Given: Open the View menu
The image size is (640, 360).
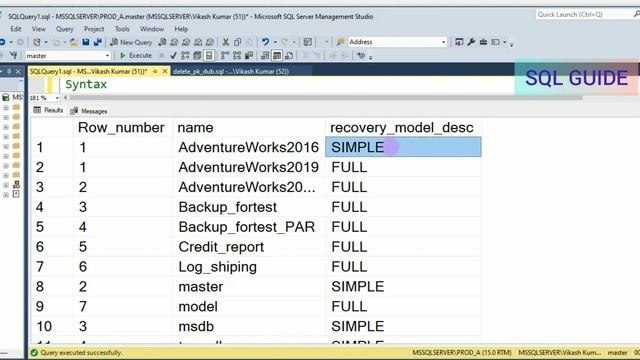Looking at the screenshot, I should point(39,29).
